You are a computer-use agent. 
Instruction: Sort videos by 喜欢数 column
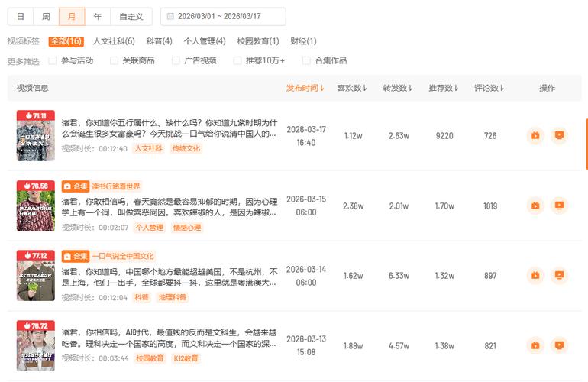(x=352, y=88)
